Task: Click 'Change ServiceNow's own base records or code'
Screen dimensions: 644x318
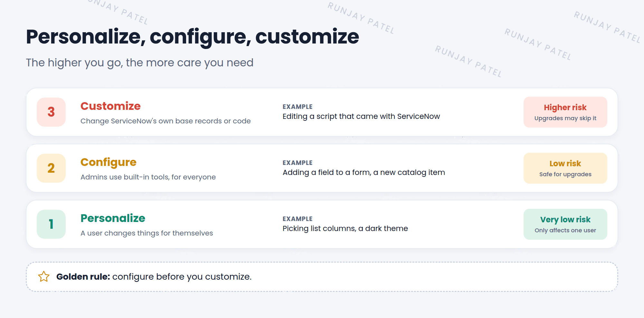Action: pyautogui.click(x=166, y=121)
